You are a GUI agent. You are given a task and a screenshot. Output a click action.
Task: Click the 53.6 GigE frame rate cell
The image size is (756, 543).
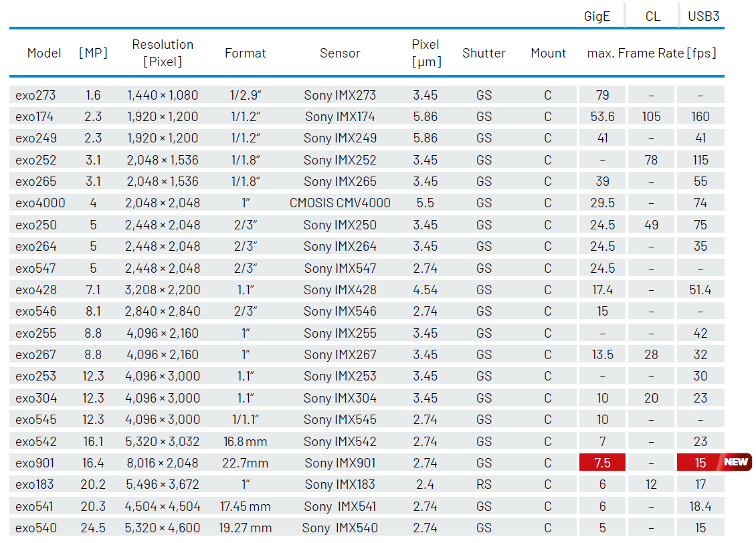[603, 116]
